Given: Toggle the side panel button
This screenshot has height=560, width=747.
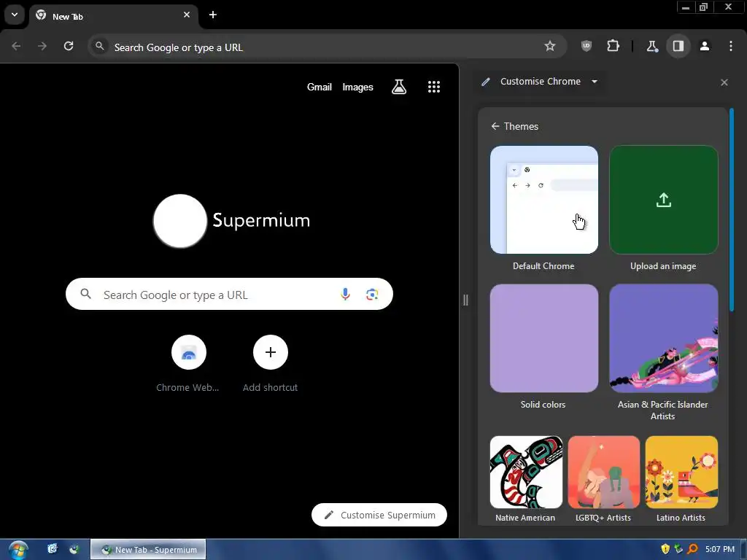Looking at the screenshot, I should pyautogui.click(x=678, y=46).
